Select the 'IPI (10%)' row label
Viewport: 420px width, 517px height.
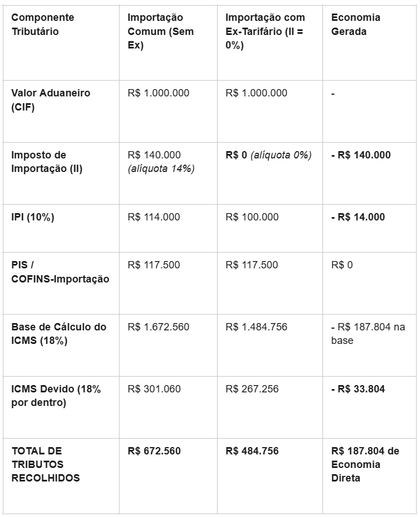[x=33, y=217]
